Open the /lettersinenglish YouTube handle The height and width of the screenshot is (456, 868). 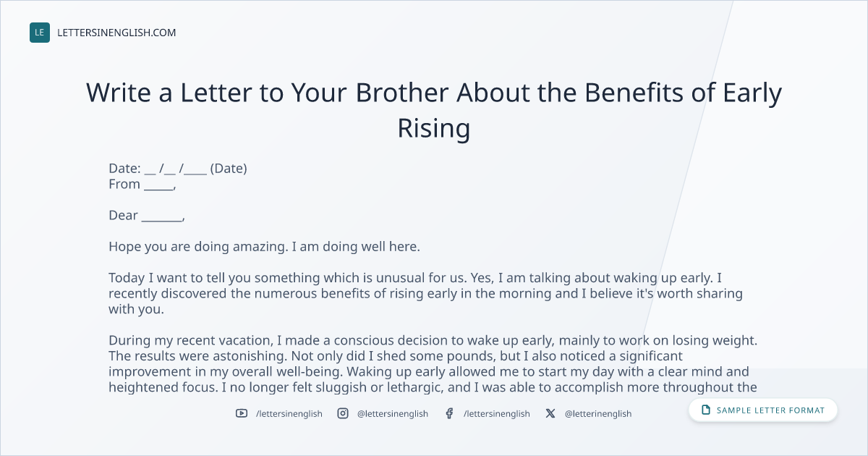(x=289, y=413)
